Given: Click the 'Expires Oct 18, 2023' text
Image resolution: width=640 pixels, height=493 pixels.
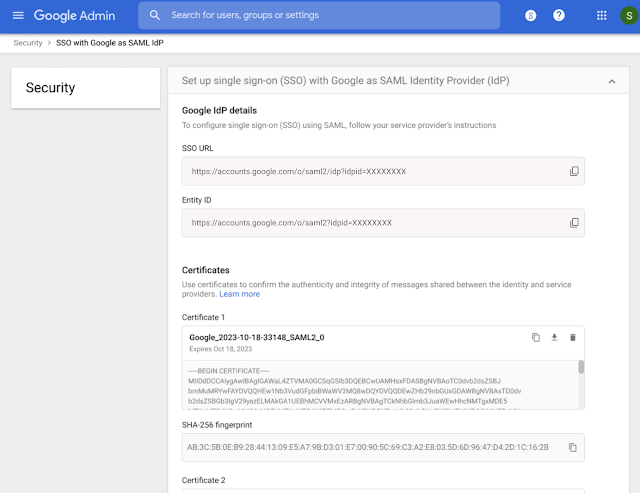Looking at the screenshot, I should pyautogui.click(x=220, y=349).
